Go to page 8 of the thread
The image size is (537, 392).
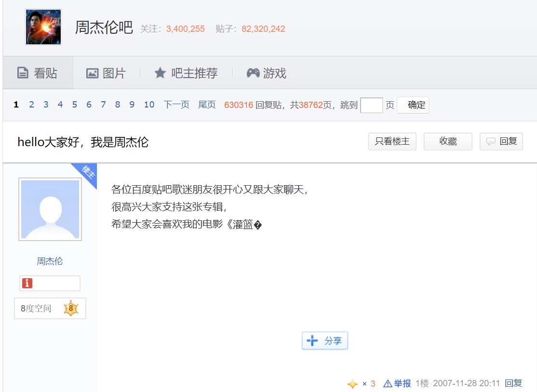pos(118,105)
